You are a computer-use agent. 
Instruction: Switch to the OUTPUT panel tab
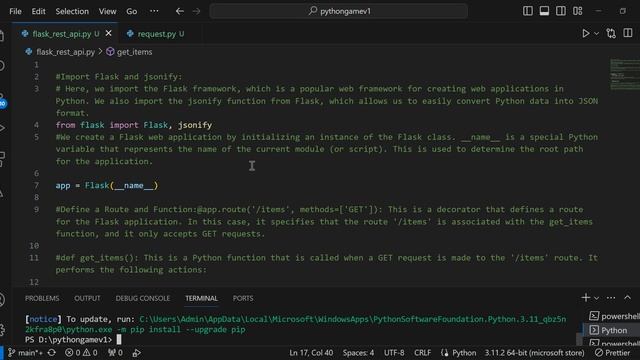pyautogui.click(x=87, y=298)
